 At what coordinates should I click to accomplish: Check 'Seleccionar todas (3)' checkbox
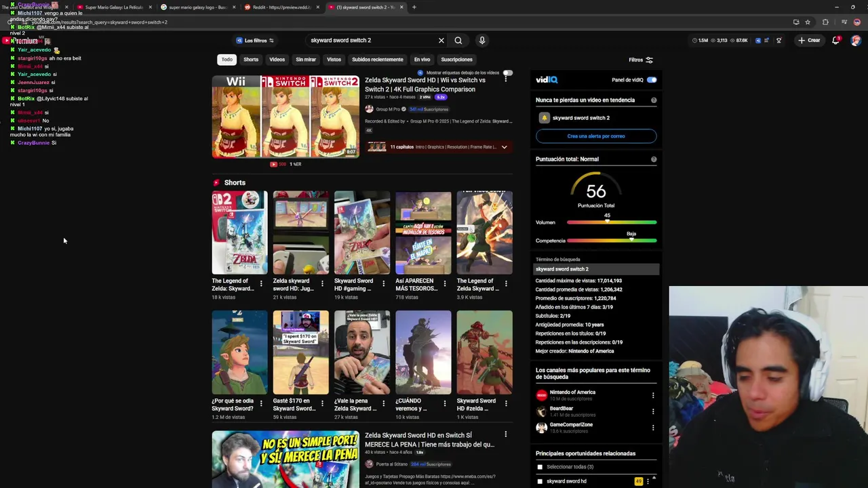tap(540, 467)
